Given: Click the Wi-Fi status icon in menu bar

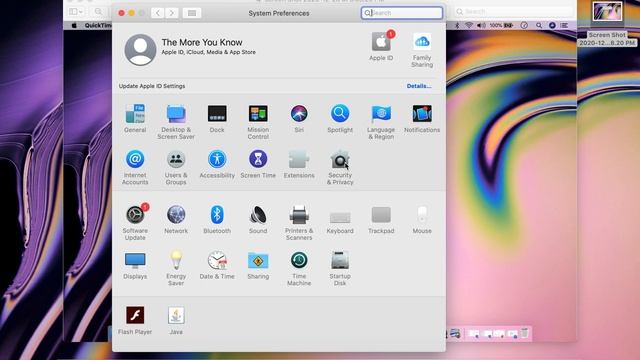Looking at the screenshot, I should pyautogui.click(x=469, y=25).
